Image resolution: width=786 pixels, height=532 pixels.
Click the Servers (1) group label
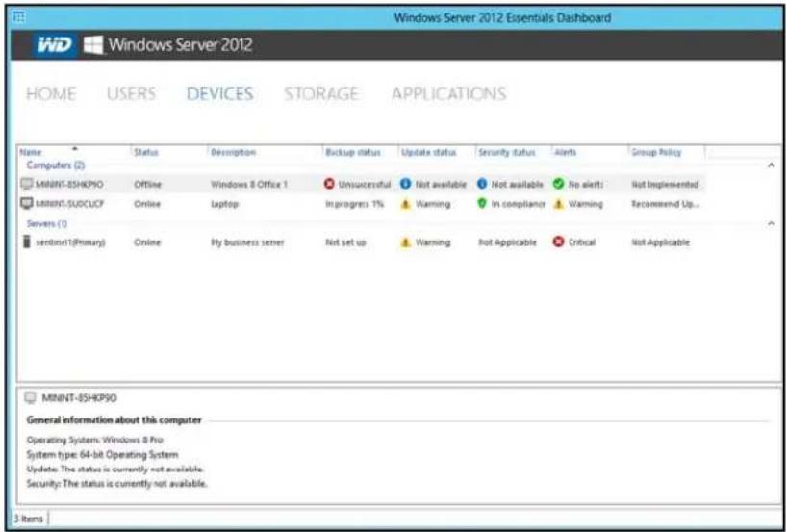[x=46, y=223]
